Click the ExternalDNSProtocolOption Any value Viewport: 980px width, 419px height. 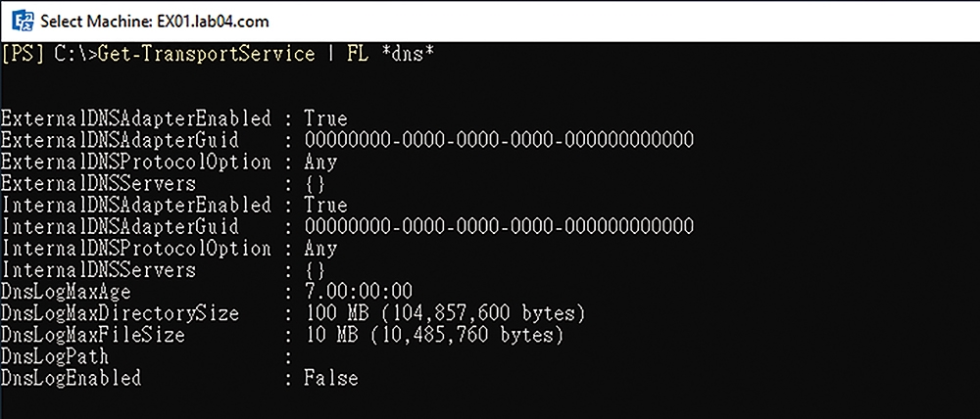321,162
